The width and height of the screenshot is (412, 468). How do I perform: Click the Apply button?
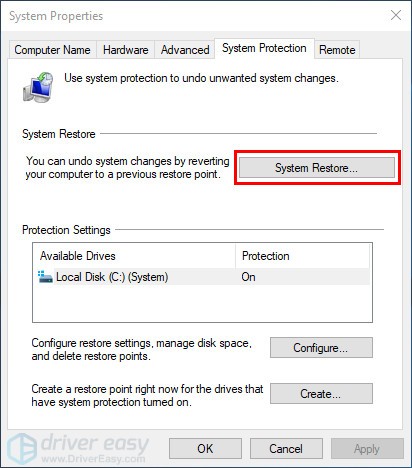click(367, 449)
